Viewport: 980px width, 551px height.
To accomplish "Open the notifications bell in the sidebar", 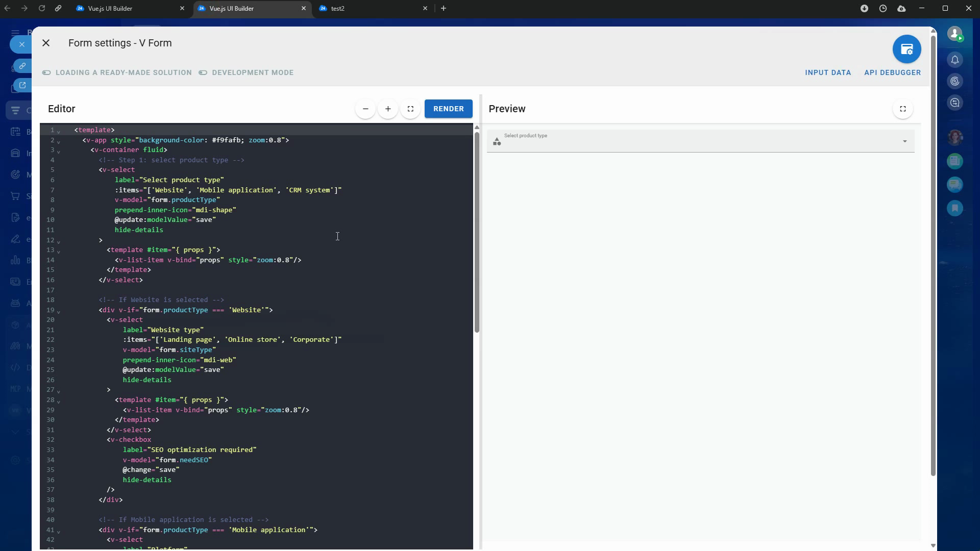I will [955, 60].
